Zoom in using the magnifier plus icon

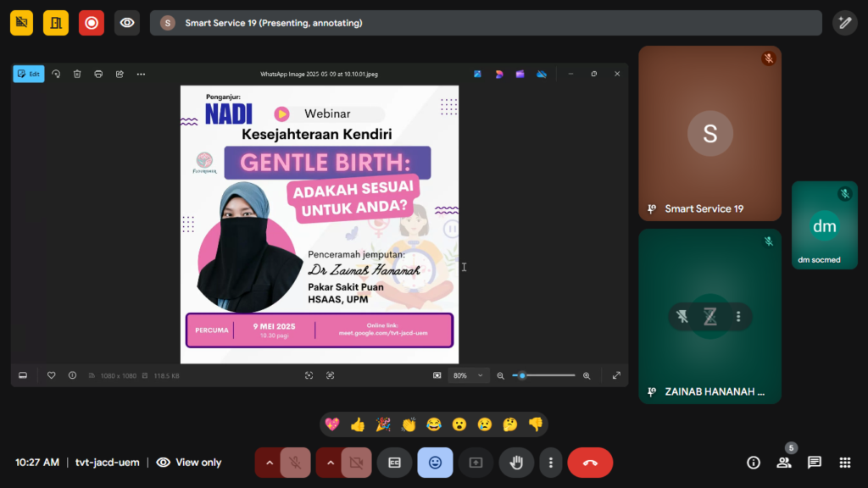click(x=587, y=375)
